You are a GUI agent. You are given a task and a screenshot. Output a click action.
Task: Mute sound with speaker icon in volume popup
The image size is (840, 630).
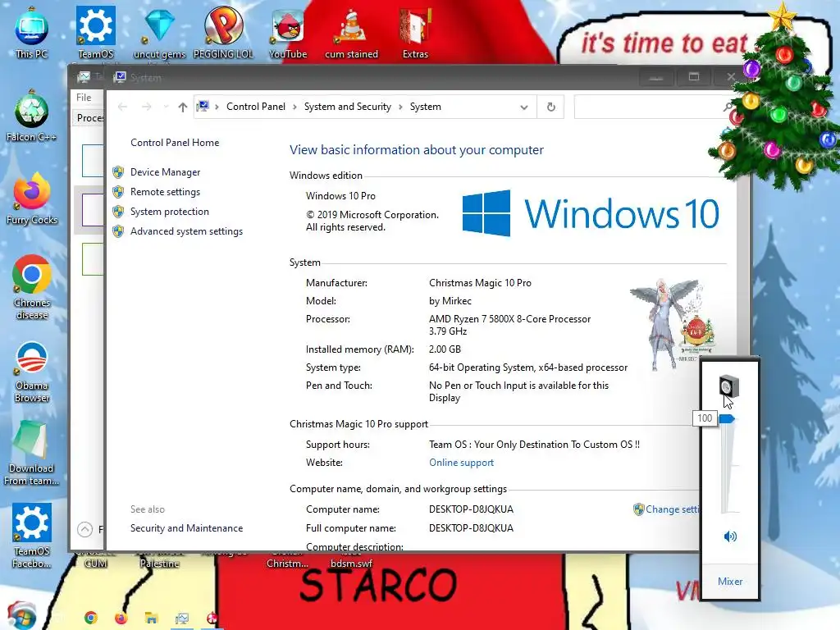point(730,536)
